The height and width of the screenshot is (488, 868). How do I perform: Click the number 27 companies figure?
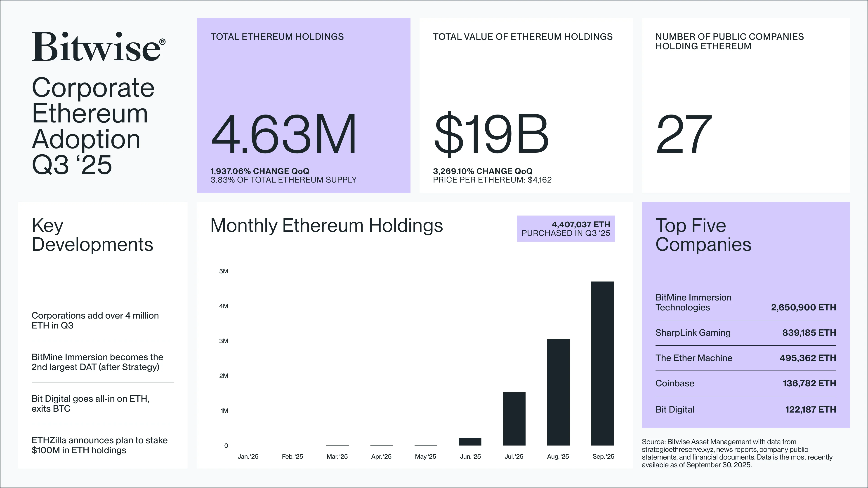click(684, 134)
